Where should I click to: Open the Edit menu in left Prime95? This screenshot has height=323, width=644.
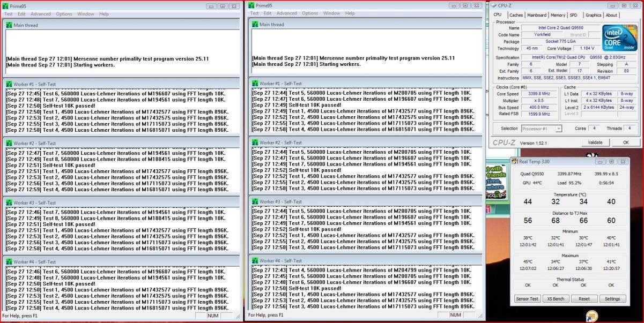click(x=21, y=13)
